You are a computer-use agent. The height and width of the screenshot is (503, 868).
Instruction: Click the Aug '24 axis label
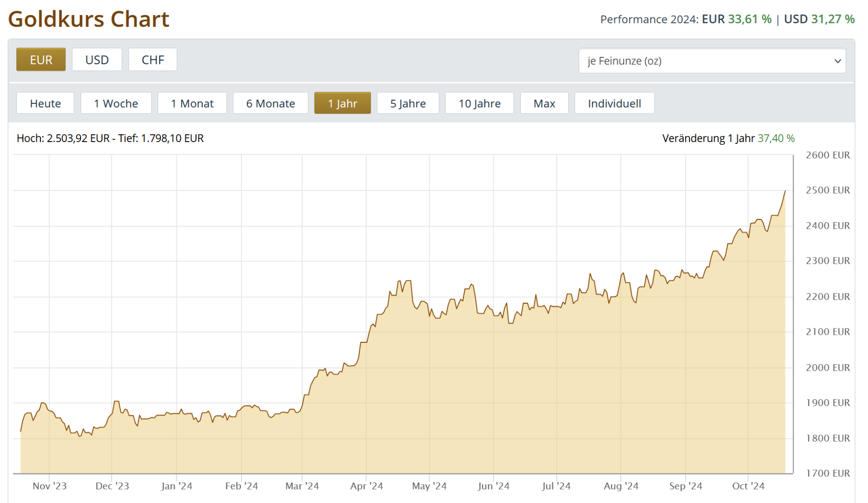click(621, 486)
